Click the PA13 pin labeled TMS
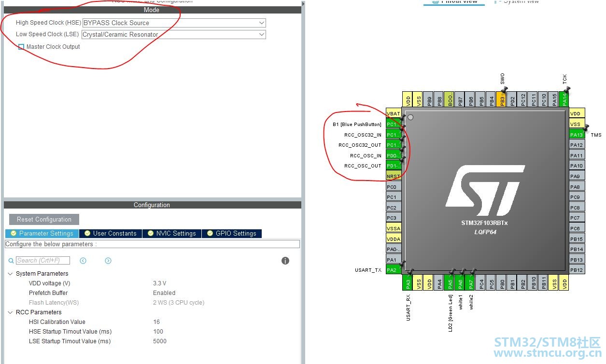 577,135
